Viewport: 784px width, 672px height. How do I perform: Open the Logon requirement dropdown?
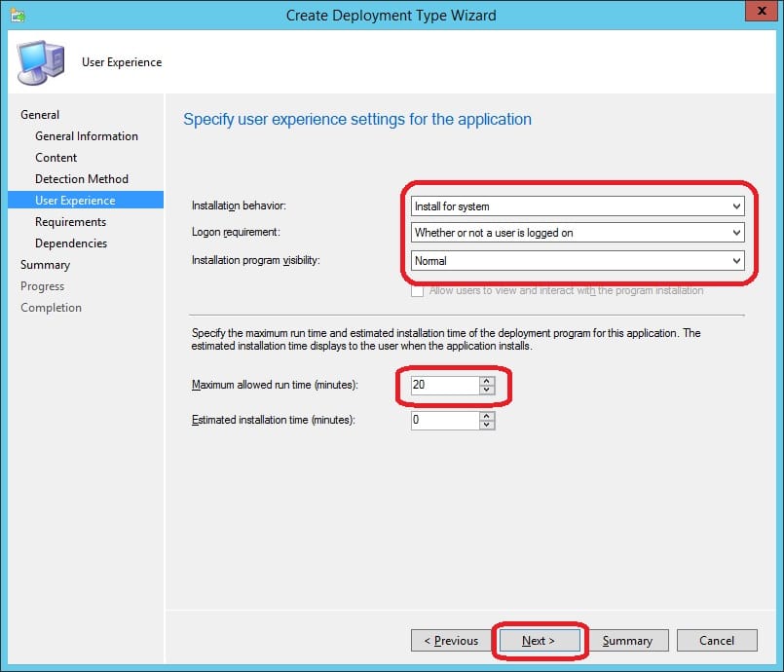578,233
